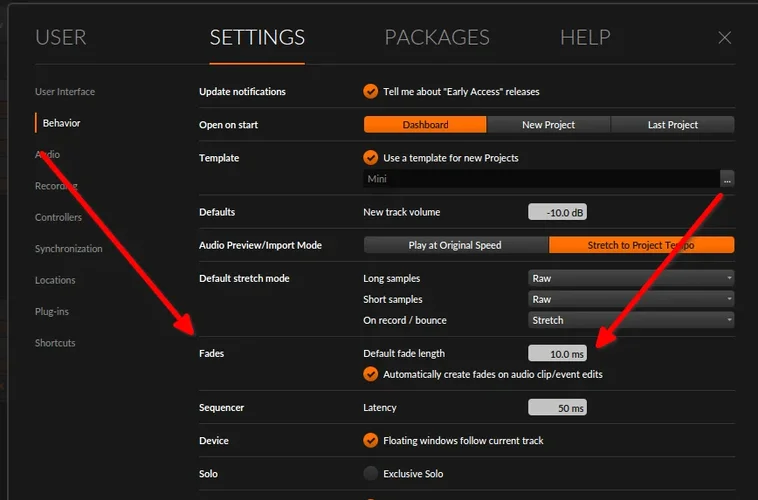Select Play at Original Speed mode
Image resolution: width=758 pixels, height=500 pixels.
coord(455,245)
